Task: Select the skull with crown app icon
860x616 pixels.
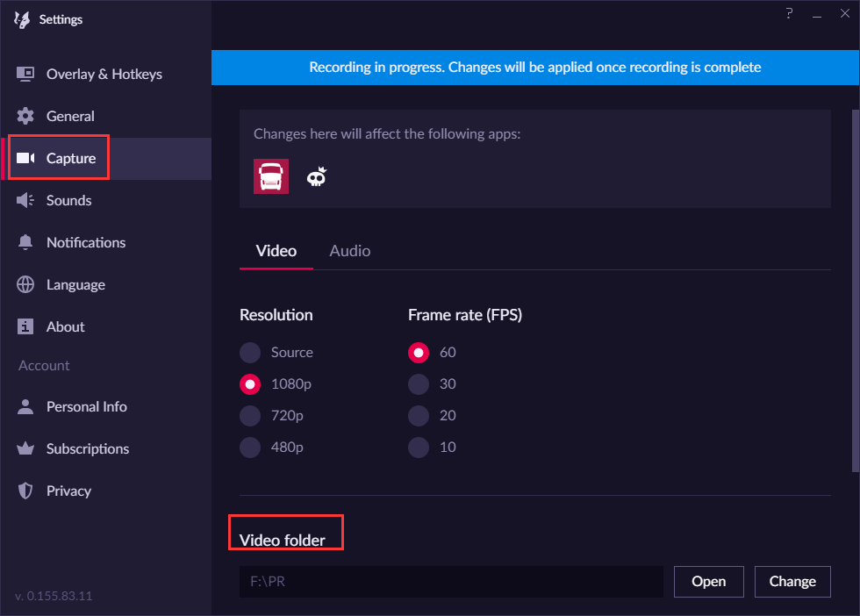Action: point(317,177)
